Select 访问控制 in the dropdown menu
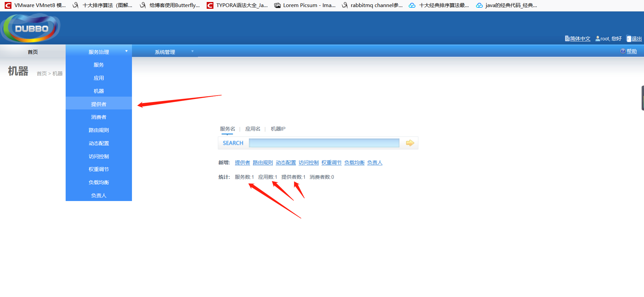 (x=99, y=157)
